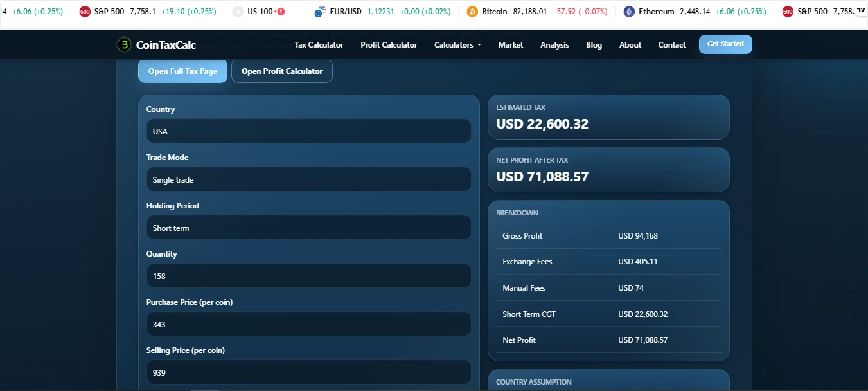Open the Trade Mode dropdown
868x391 pixels.
pyautogui.click(x=308, y=179)
